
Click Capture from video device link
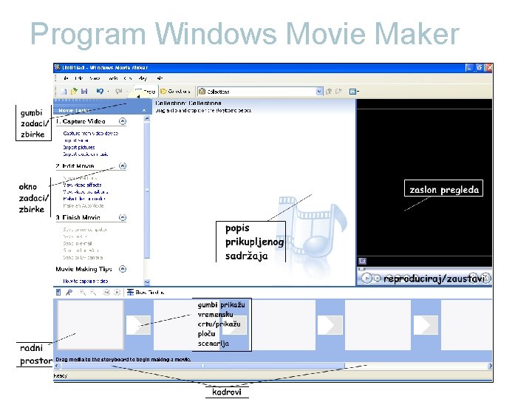91,133
